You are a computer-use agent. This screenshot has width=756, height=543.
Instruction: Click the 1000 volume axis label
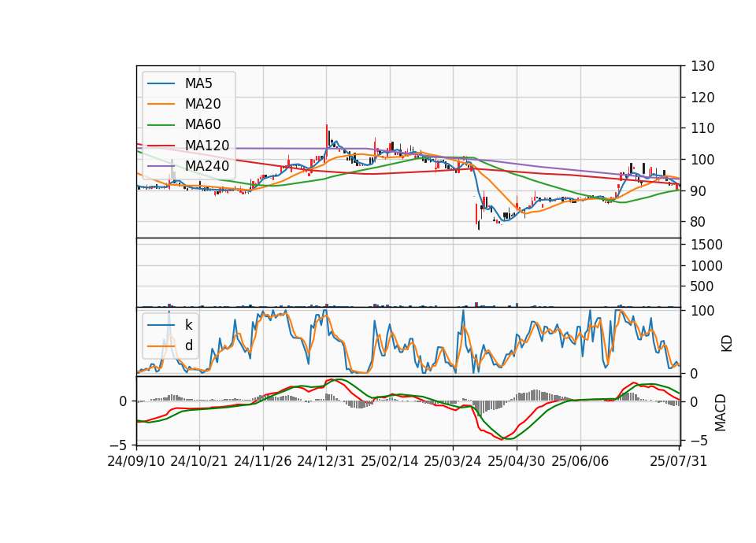coord(707,266)
